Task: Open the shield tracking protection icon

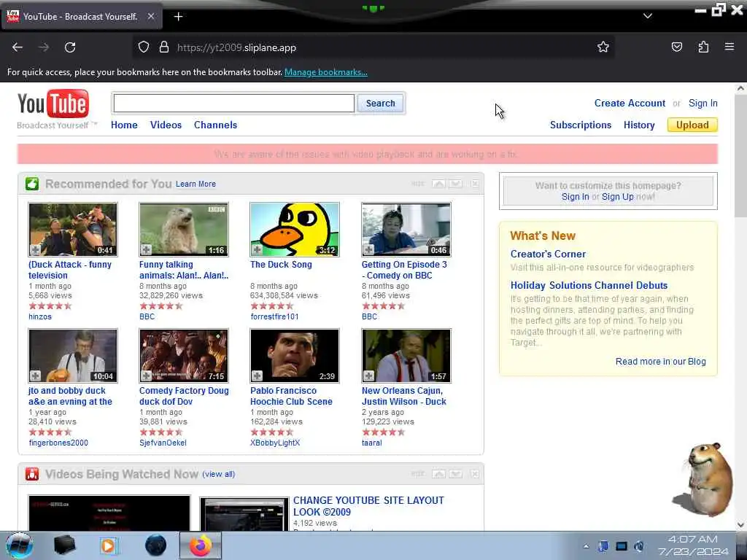Action: click(x=144, y=47)
